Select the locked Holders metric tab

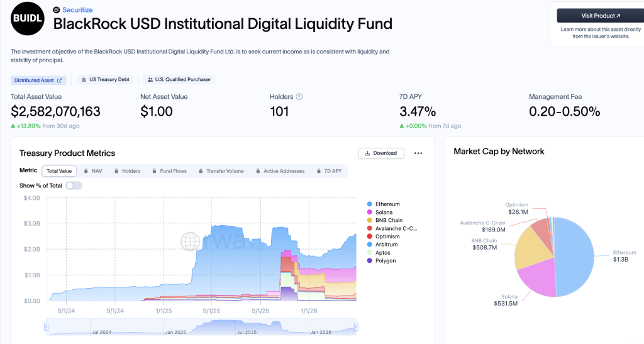[127, 171]
